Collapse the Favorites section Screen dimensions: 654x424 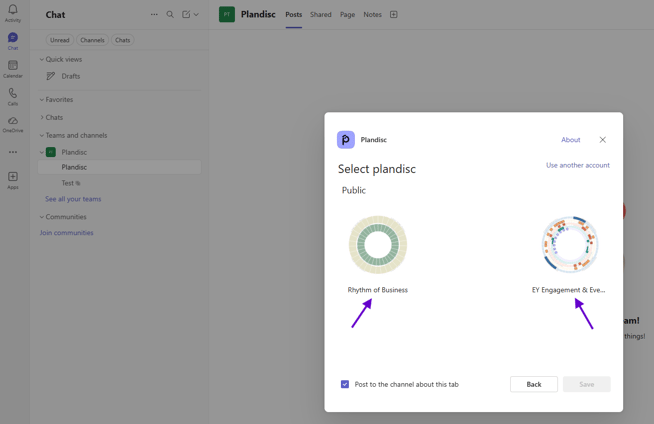click(42, 100)
